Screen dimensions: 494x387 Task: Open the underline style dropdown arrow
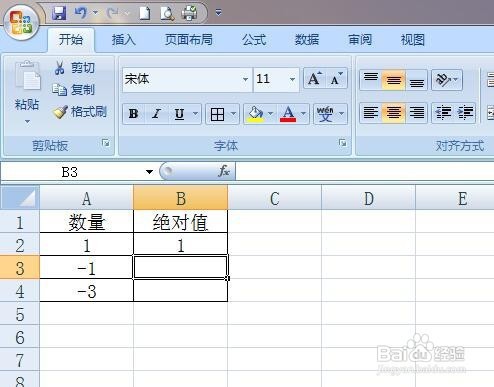(196, 114)
